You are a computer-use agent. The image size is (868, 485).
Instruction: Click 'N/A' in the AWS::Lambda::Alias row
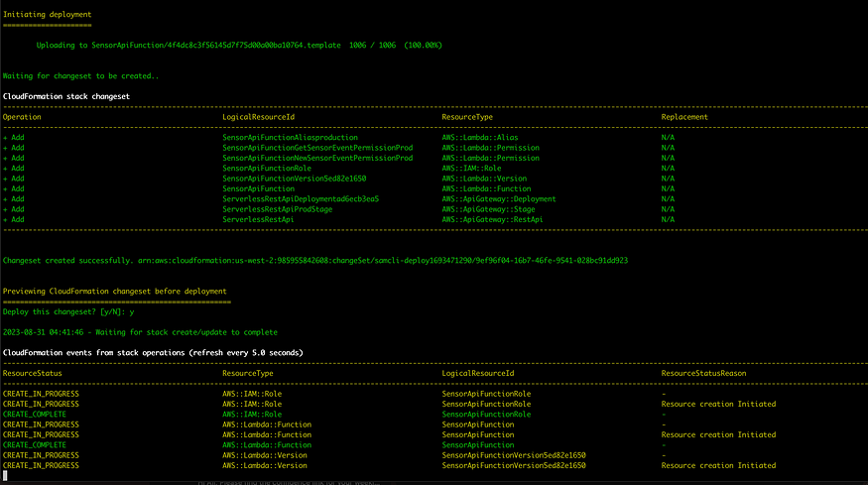[668, 137]
